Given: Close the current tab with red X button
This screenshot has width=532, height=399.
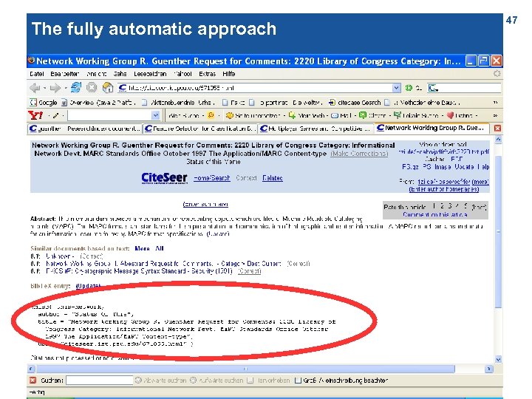Looking at the screenshot, I should click(497, 129).
